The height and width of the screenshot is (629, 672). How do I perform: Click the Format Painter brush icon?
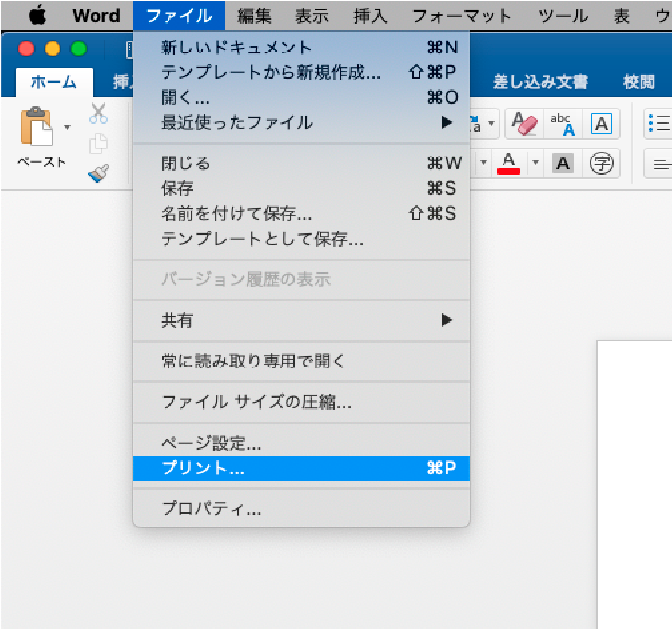tap(98, 174)
